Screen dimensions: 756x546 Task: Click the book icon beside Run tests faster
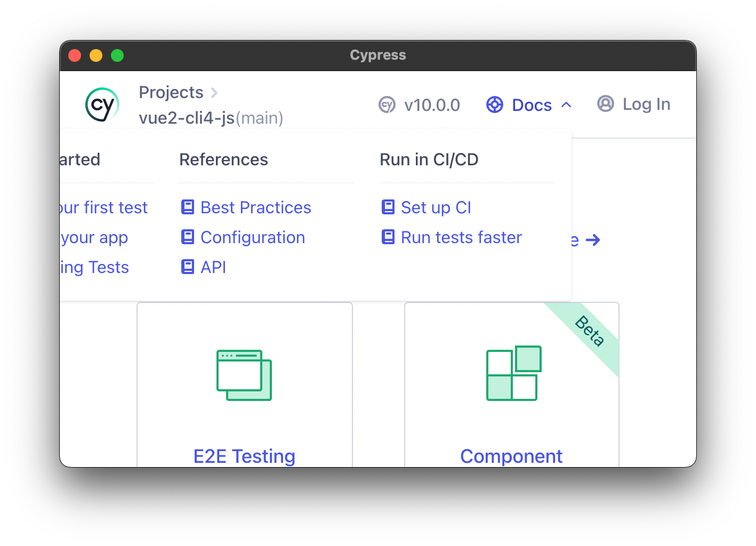coord(388,237)
